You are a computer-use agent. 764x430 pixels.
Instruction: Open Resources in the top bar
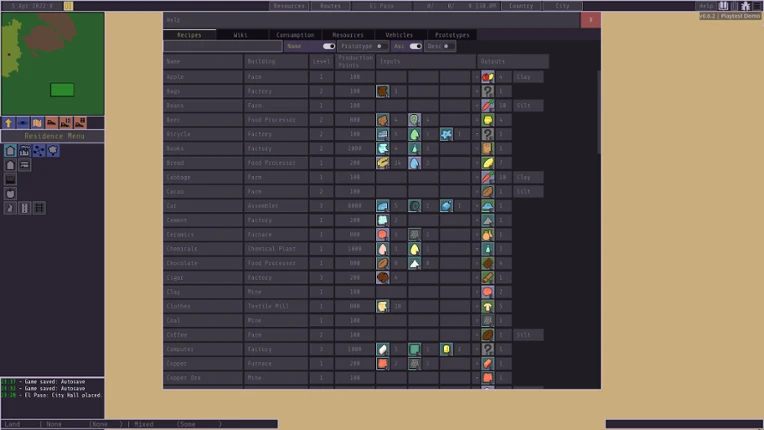[289, 6]
